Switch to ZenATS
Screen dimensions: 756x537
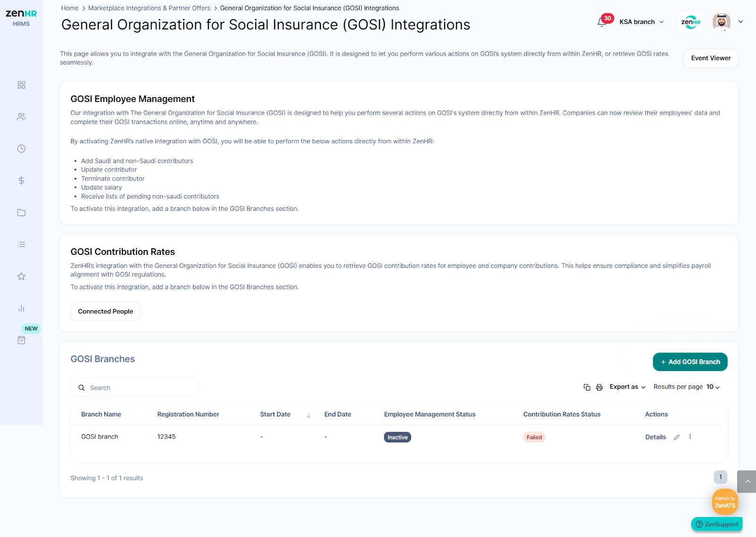click(725, 502)
